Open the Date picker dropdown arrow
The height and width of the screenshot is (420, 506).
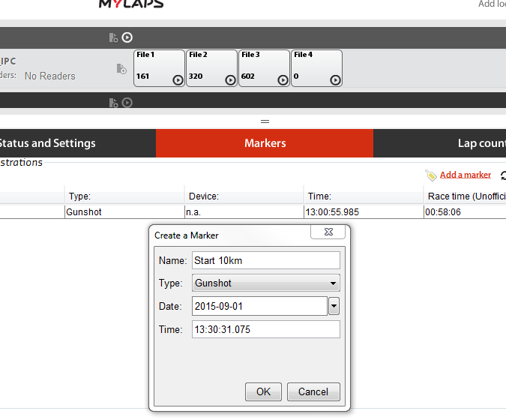334,306
